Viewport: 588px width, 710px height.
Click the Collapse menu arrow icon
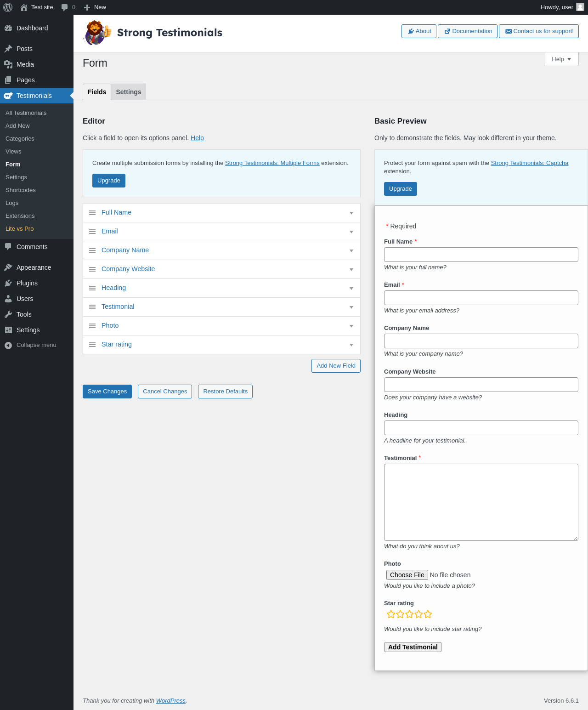pos(8,345)
